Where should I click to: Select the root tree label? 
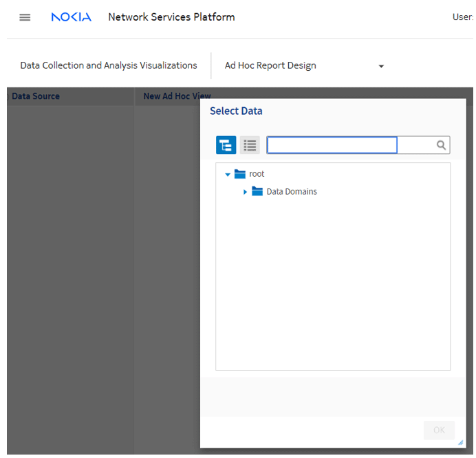pyautogui.click(x=257, y=174)
